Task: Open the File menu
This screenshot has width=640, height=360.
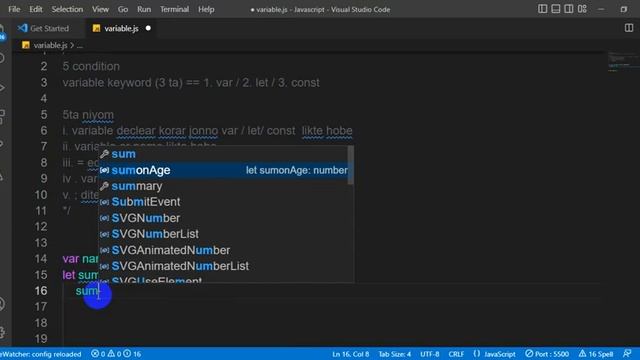Action: 14,9
